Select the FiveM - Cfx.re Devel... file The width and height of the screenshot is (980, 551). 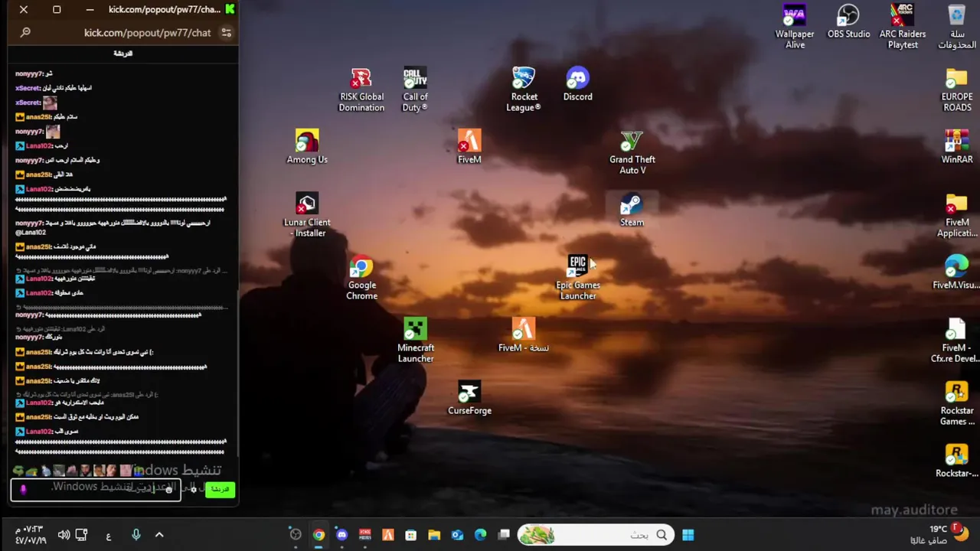957,341
